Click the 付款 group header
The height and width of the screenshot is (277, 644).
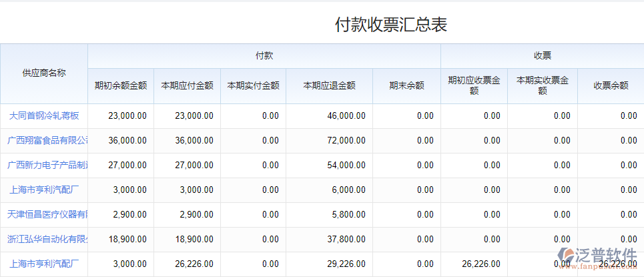click(264, 55)
